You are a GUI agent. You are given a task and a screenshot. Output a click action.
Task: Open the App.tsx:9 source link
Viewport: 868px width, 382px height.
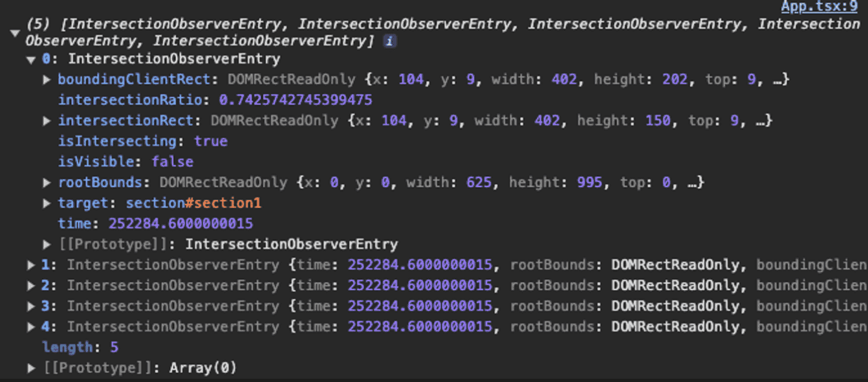[x=818, y=7]
